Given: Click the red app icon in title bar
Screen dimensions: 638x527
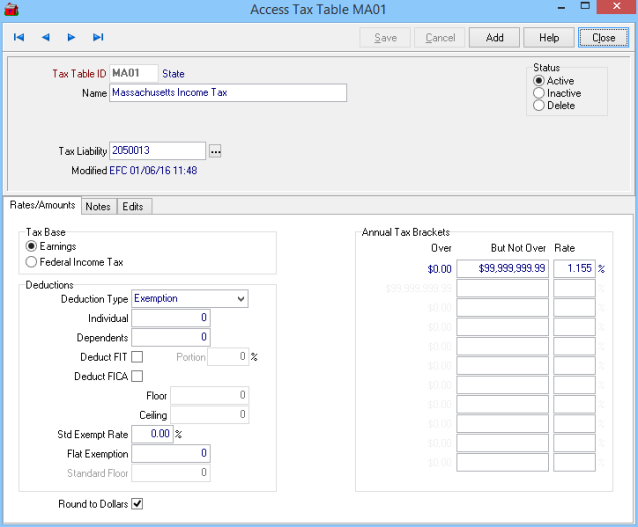Looking at the screenshot, I should click(11, 10).
